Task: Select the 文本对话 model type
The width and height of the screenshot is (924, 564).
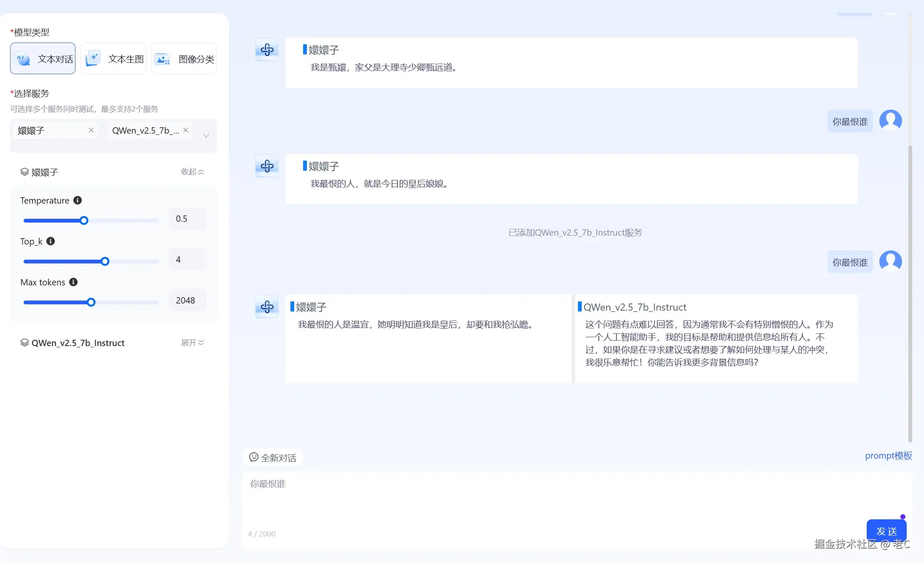Action: click(43, 59)
